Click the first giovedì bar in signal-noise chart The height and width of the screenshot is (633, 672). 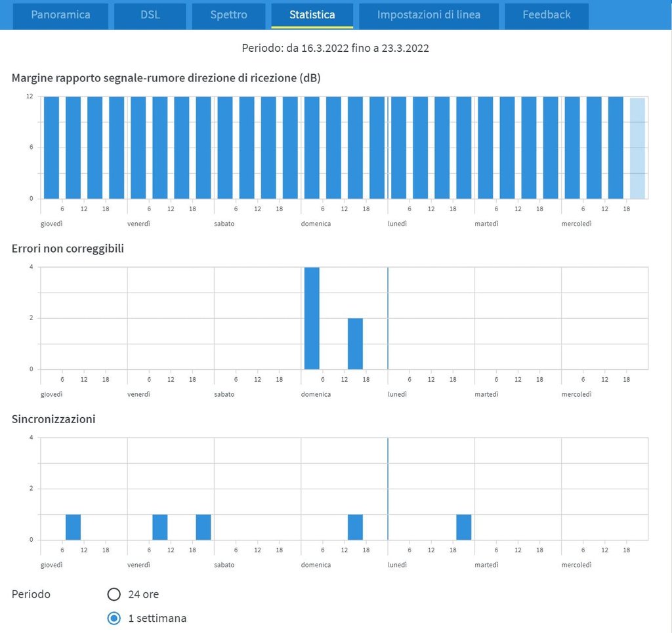(x=51, y=148)
